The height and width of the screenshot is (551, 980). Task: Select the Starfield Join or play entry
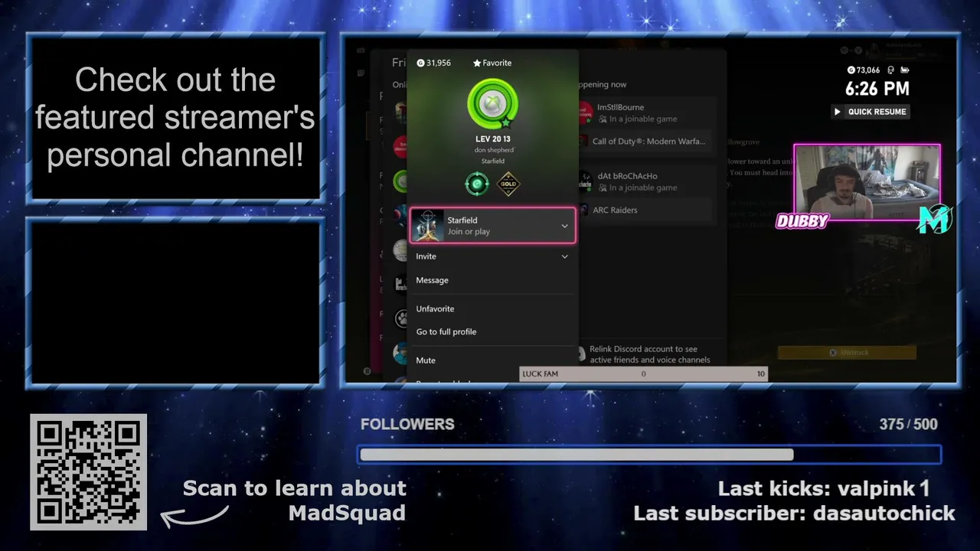click(493, 226)
